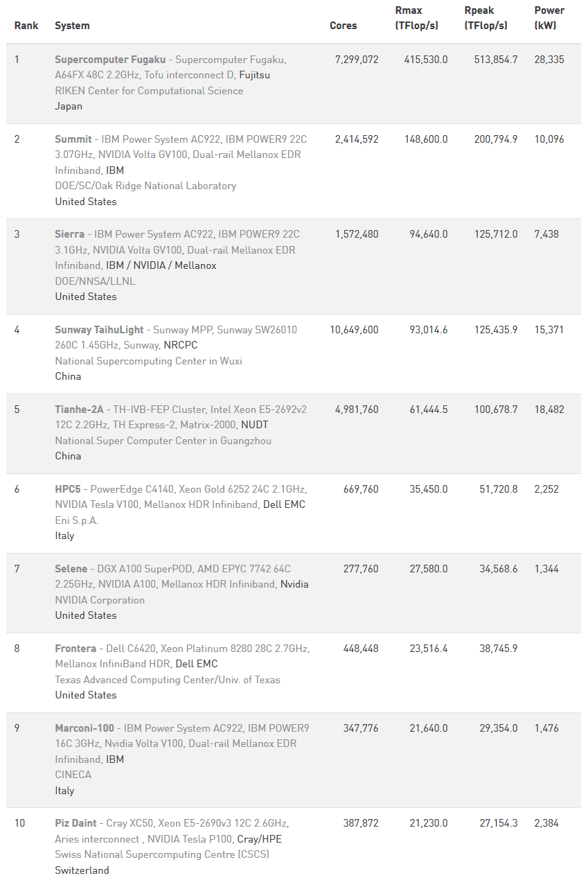
Task: Open the Eni S.p.A. site link
Action: point(76,520)
